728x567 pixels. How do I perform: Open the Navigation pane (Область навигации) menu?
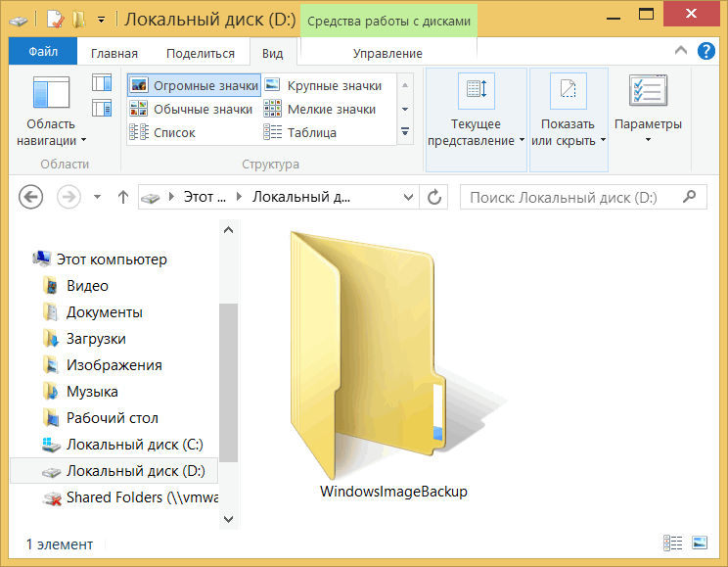[x=51, y=112]
